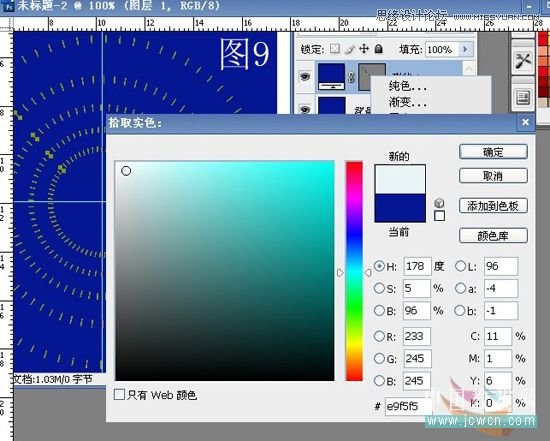
Task: Hide the top fill layer eye icon
Action: pyautogui.click(x=305, y=76)
